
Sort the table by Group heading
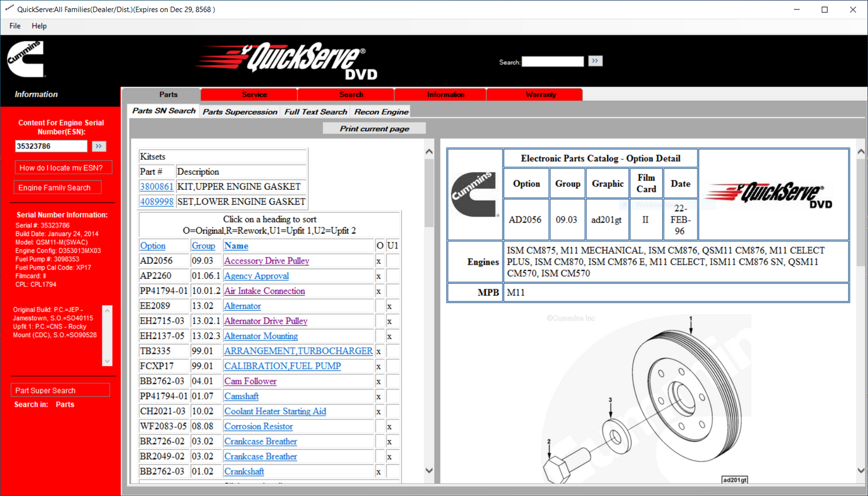click(204, 246)
